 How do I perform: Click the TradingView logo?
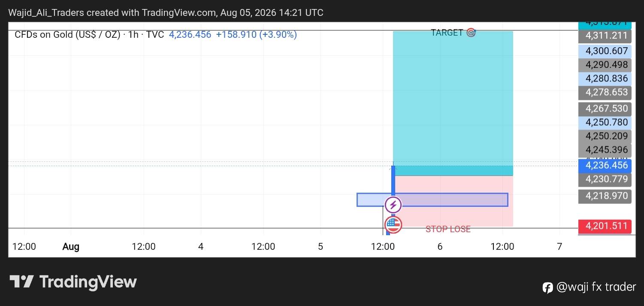(73, 282)
